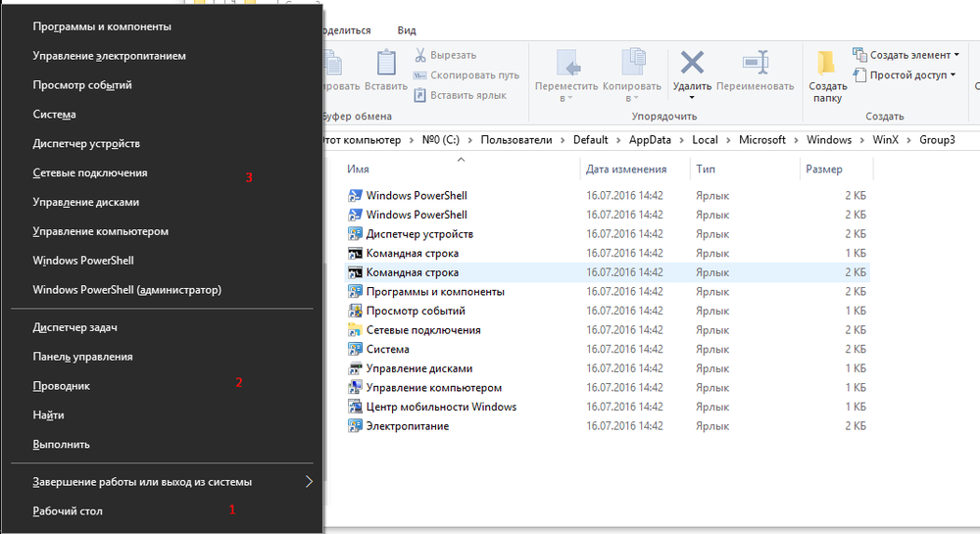Select the Центр мобильности Windows file icon
Screen dimensions: 980x534
point(355,408)
